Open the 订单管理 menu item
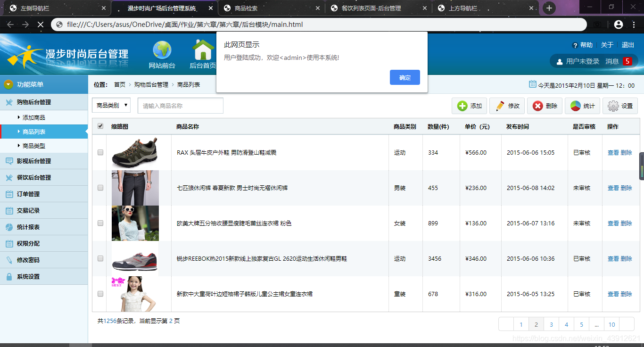This screenshot has width=644, height=347. [x=44, y=194]
